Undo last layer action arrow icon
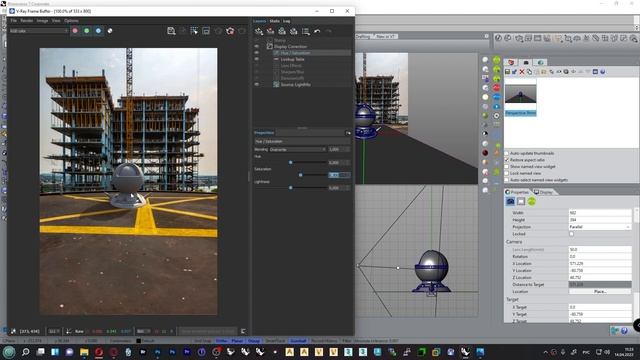 point(317,31)
